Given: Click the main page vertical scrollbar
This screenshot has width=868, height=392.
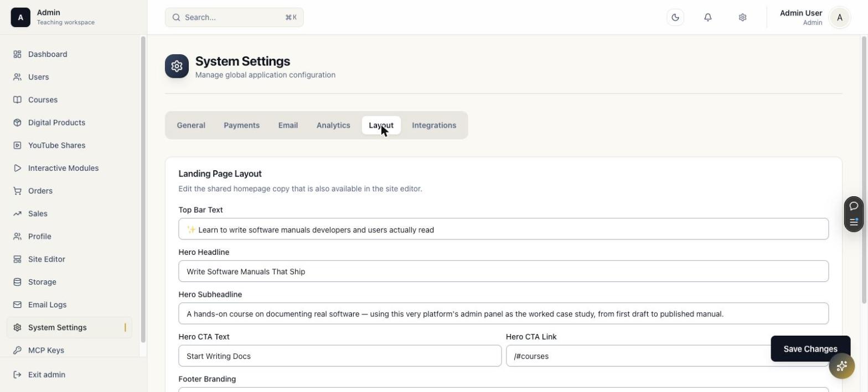Looking at the screenshot, I should pyautogui.click(x=864, y=169).
